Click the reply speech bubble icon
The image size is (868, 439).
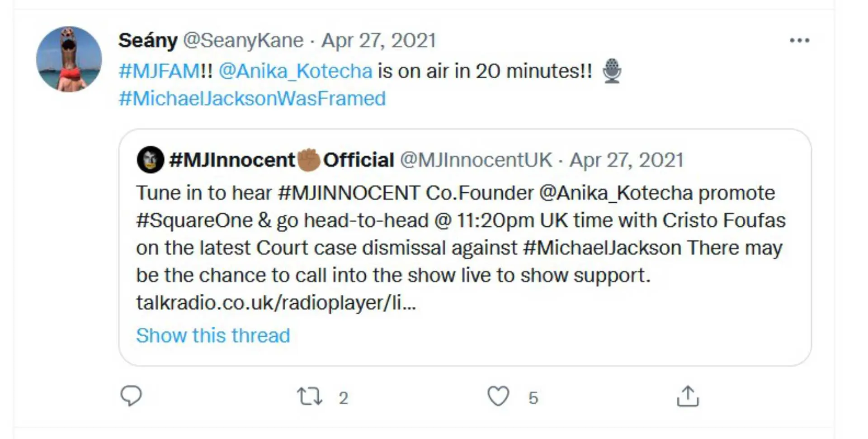[x=131, y=396]
